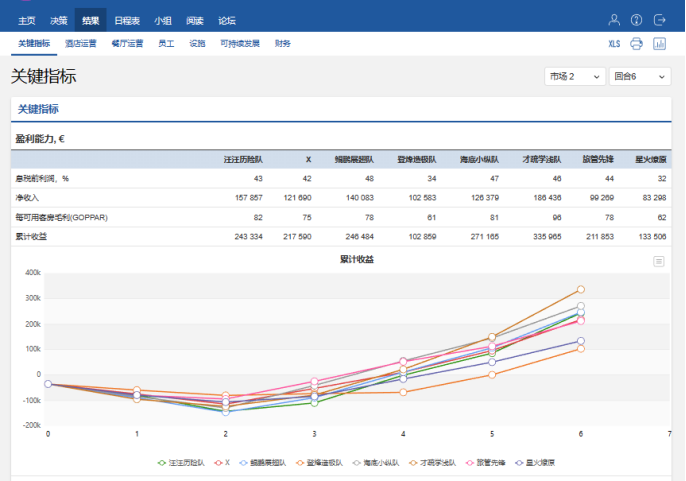This screenshot has height=481, width=686.
Task: Toggle 海底小纵队 series in chart legend
Action: [x=376, y=463]
